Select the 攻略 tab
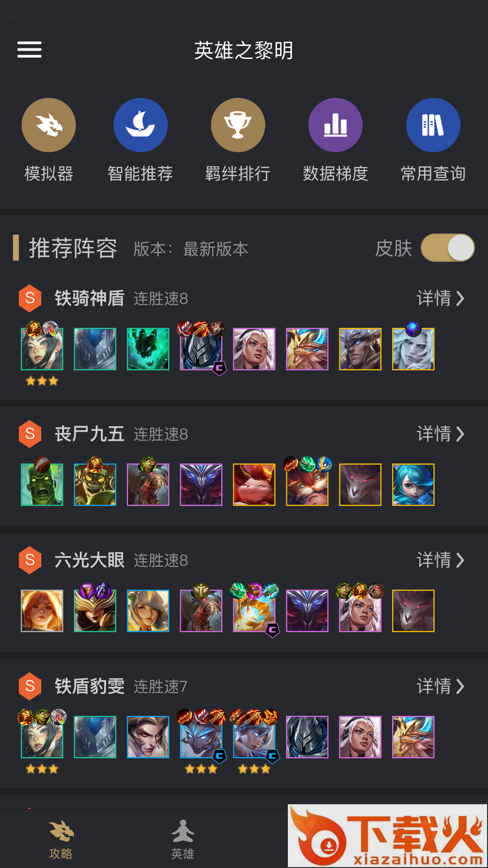This screenshot has height=868, width=488. 61,840
